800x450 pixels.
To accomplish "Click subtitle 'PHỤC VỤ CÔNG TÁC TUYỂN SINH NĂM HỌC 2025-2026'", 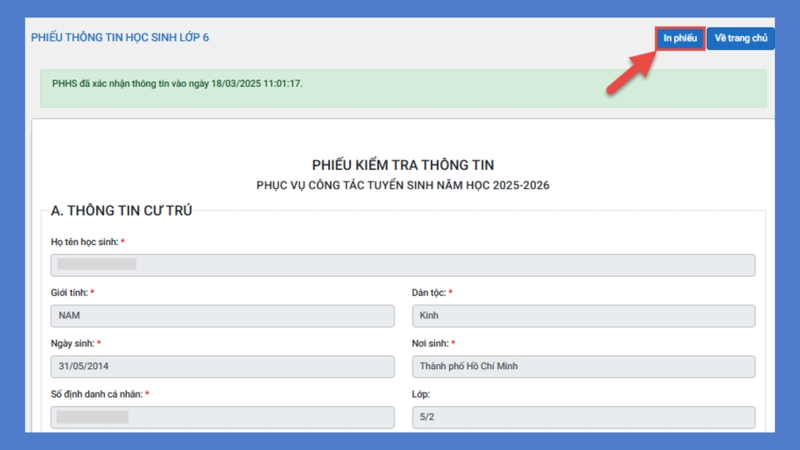I will pyautogui.click(x=403, y=185).
